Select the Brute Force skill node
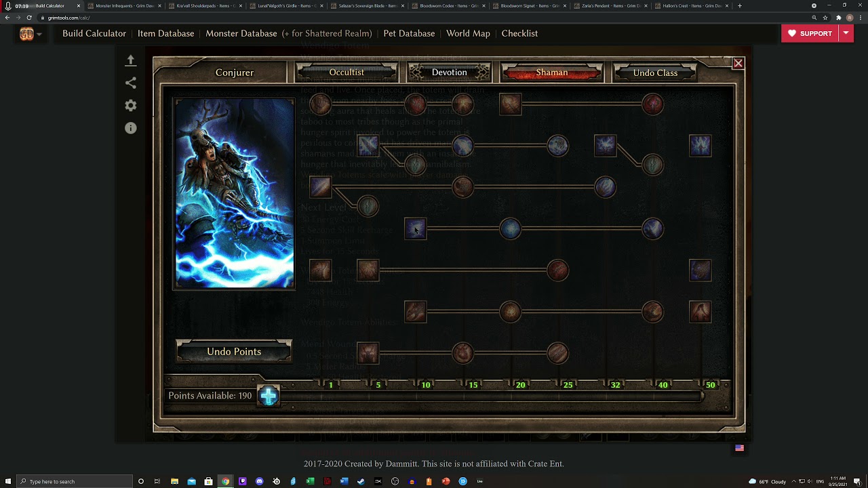Screen dimensions: 868x488 (x=320, y=104)
